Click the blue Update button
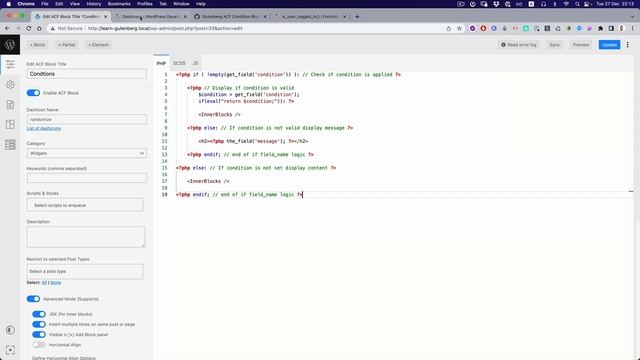640x360 pixels. coord(609,44)
